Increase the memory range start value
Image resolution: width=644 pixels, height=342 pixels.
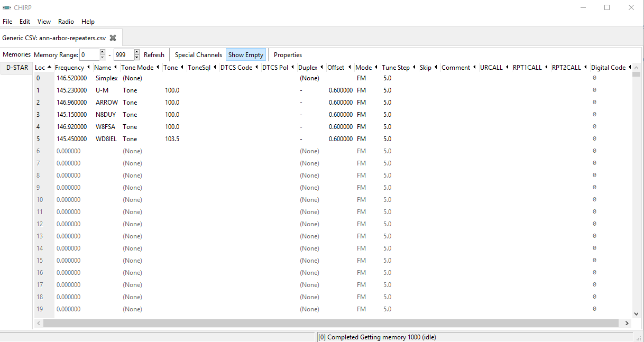tap(102, 52)
